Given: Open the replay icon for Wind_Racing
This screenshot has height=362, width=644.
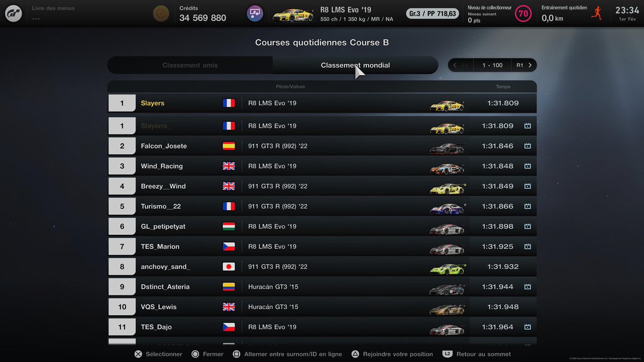Looking at the screenshot, I should click(x=528, y=166).
